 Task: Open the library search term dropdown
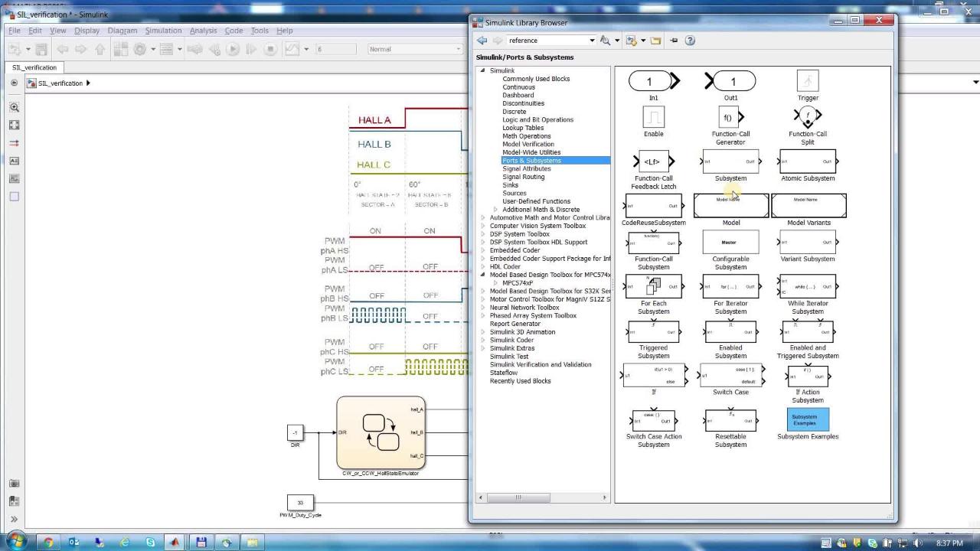point(592,41)
